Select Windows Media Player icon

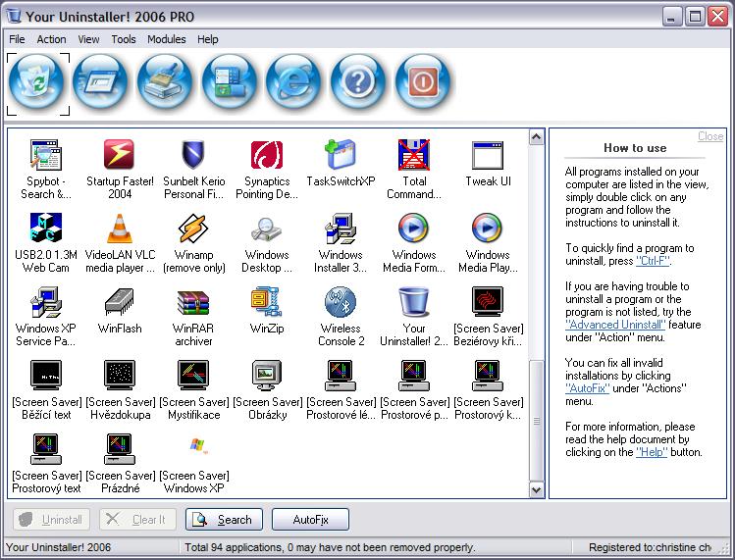[x=488, y=228]
